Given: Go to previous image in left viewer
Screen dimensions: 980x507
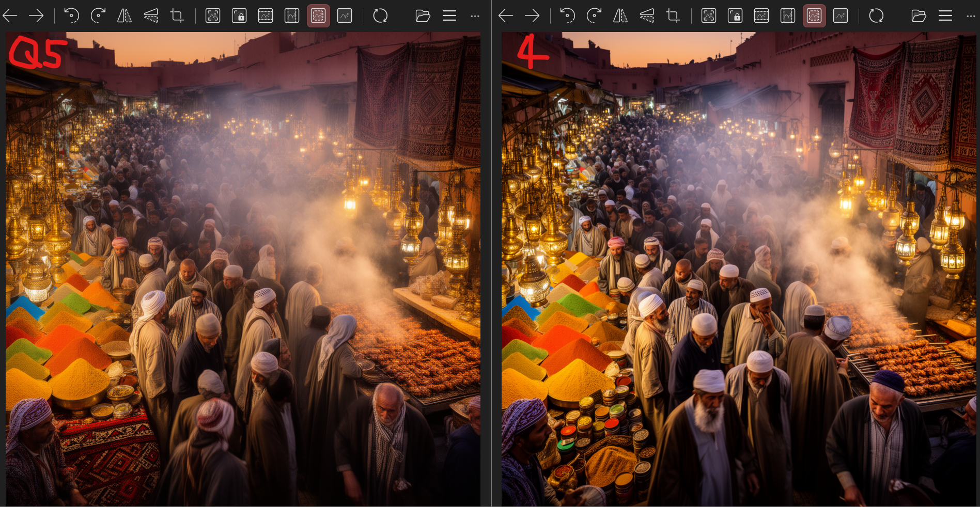Looking at the screenshot, I should [x=10, y=16].
